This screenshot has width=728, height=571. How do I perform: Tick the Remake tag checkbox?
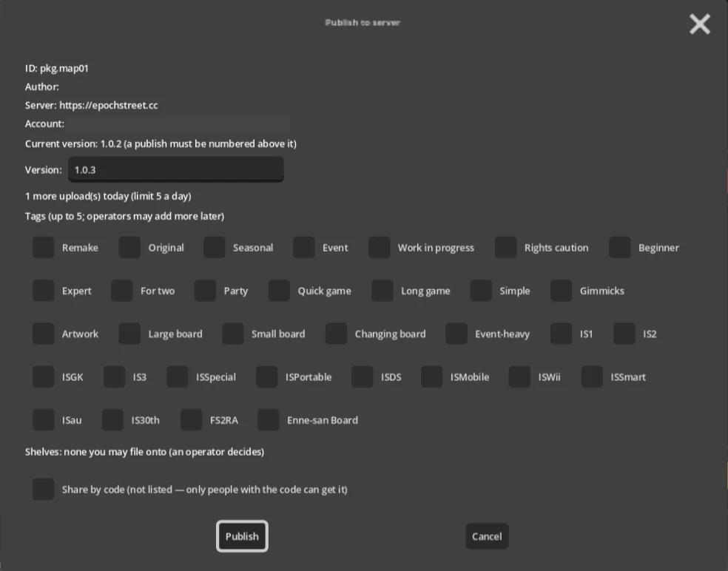43,248
